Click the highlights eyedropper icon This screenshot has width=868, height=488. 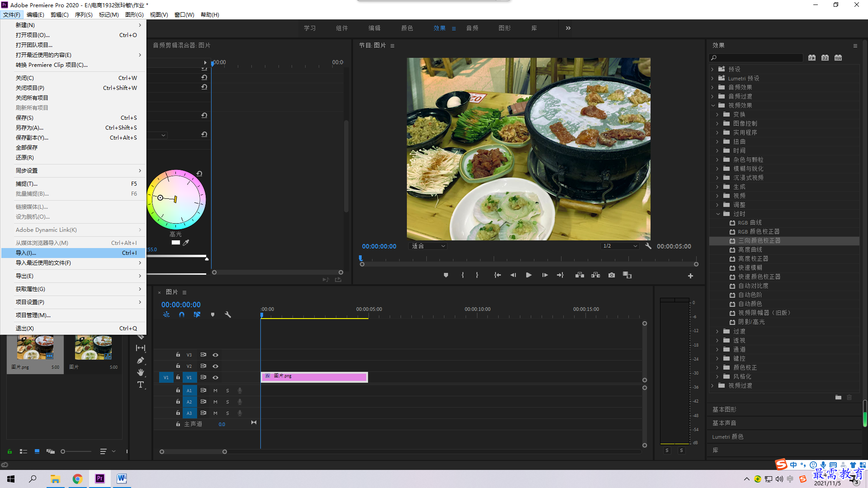point(186,243)
